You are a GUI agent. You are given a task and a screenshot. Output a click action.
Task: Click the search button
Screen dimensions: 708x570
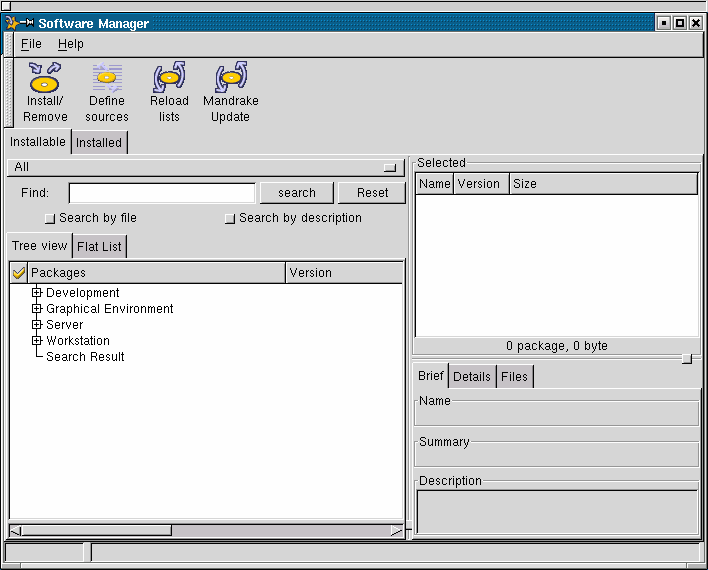click(x=297, y=193)
